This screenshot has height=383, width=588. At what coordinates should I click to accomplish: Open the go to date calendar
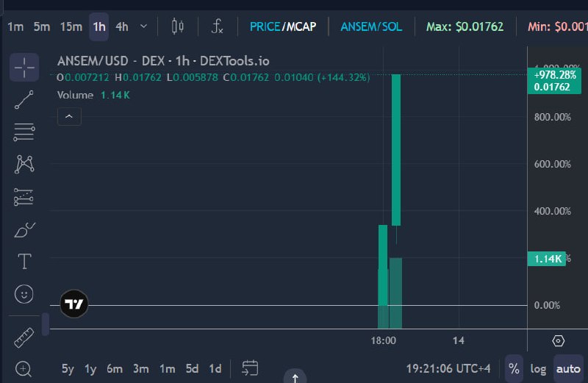(x=250, y=368)
